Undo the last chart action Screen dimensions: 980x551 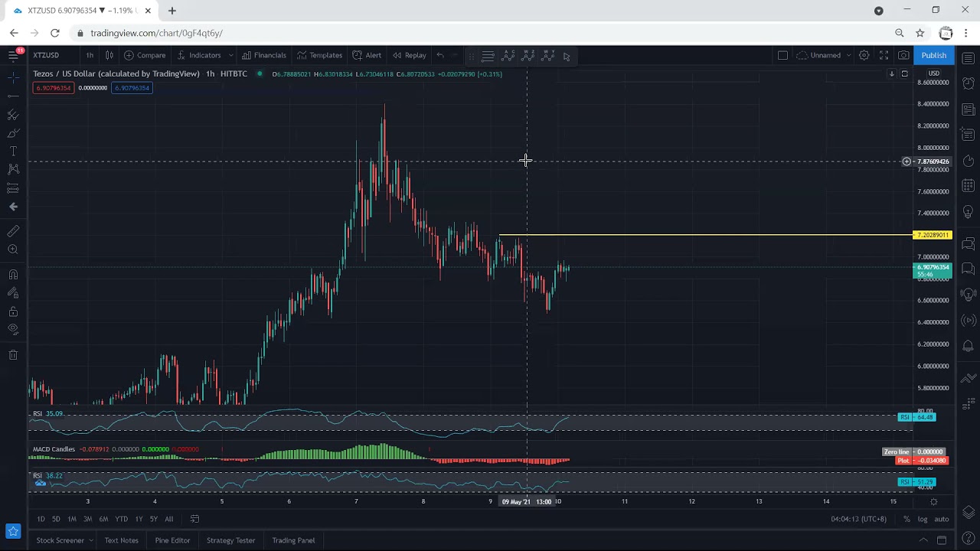tap(440, 55)
